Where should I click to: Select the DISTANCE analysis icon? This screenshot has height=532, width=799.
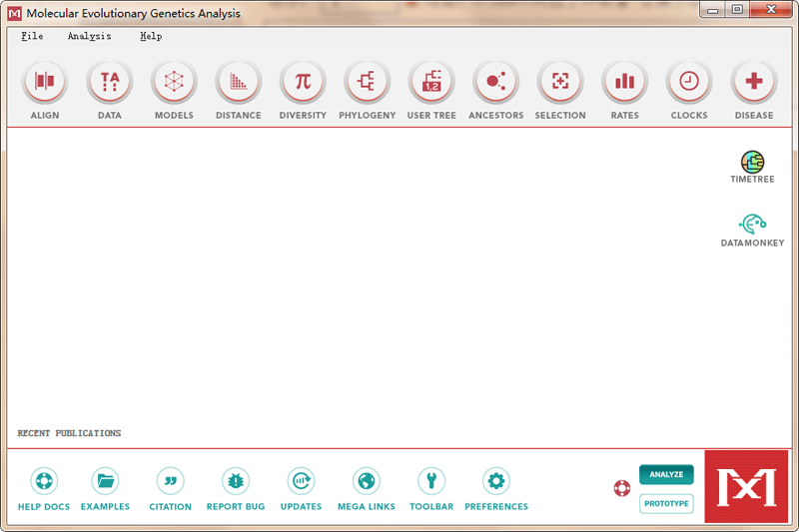coord(239,82)
